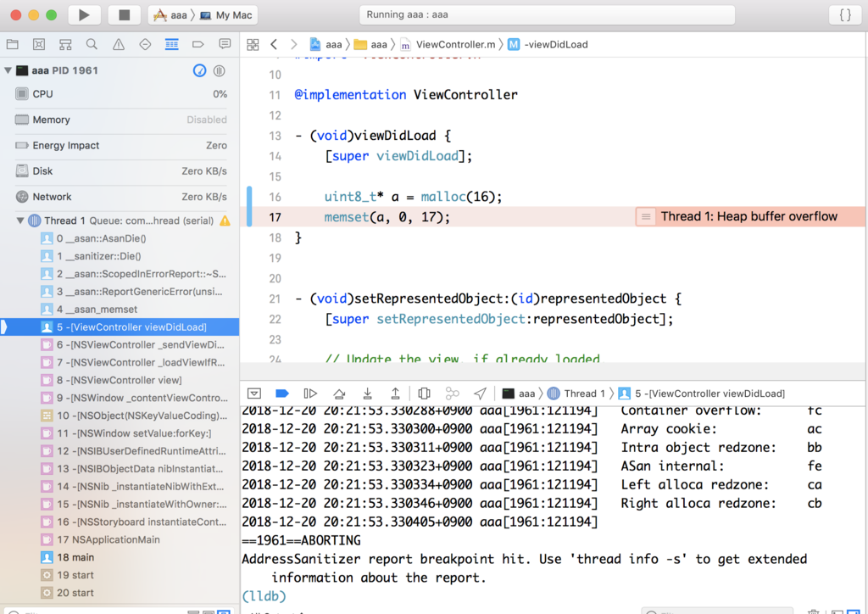The image size is (868, 614).
Task: Select the Debug navigator tab icon
Action: 171,44
